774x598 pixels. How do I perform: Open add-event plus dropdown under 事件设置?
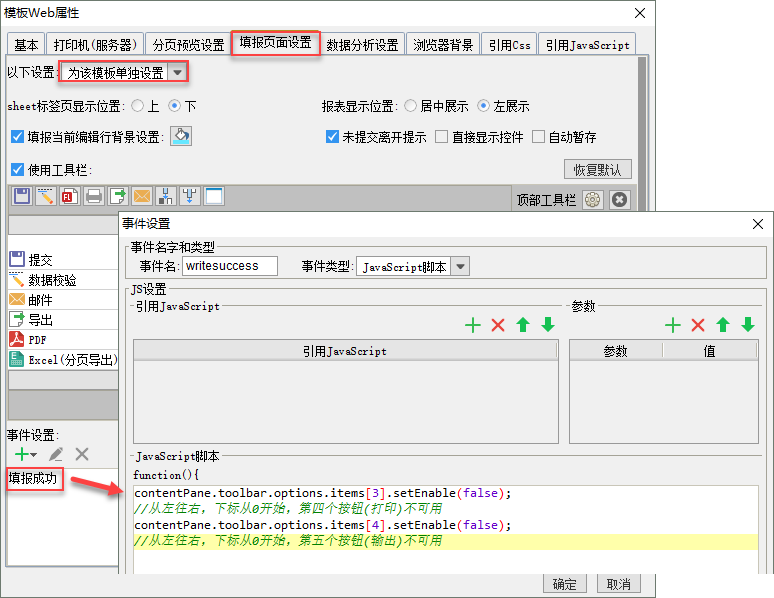pos(26,454)
